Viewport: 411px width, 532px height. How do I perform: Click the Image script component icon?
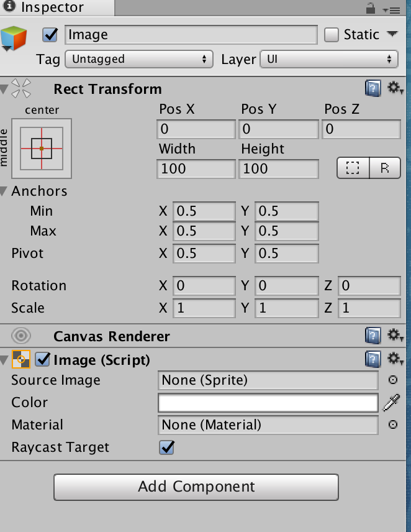(x=21, y=359)
